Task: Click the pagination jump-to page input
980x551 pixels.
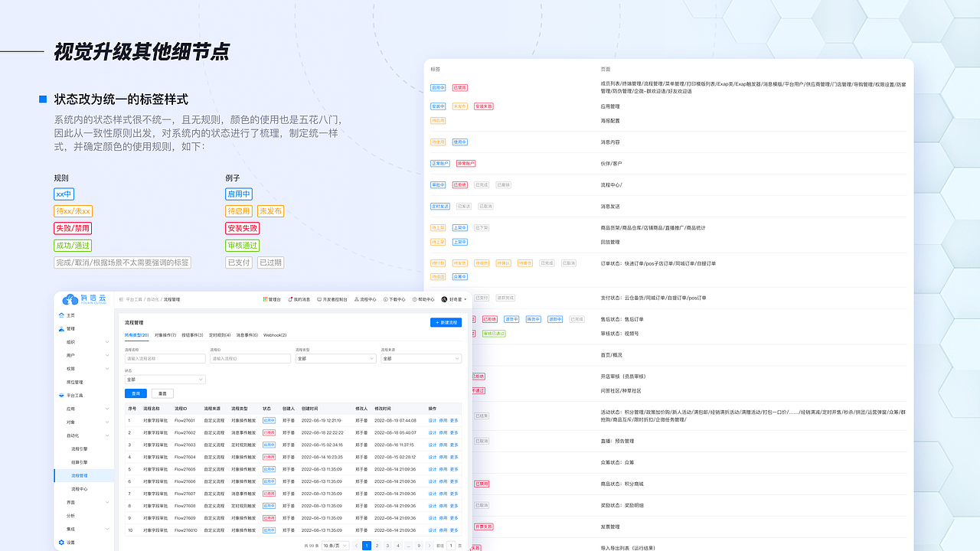Action: [x=450, y=546]
